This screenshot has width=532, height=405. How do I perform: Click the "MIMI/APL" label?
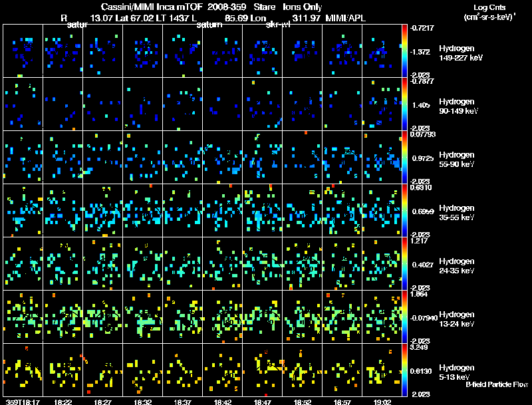345,19
